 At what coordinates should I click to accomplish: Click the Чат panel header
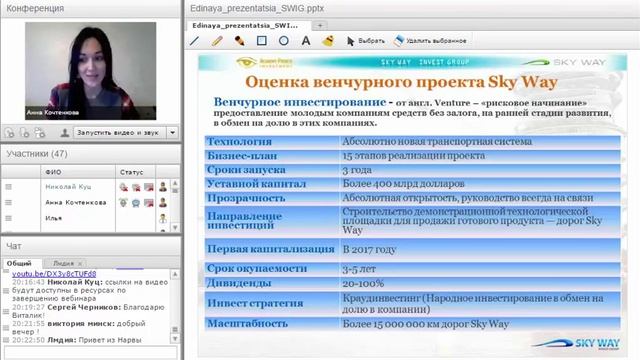pos(91,246)
